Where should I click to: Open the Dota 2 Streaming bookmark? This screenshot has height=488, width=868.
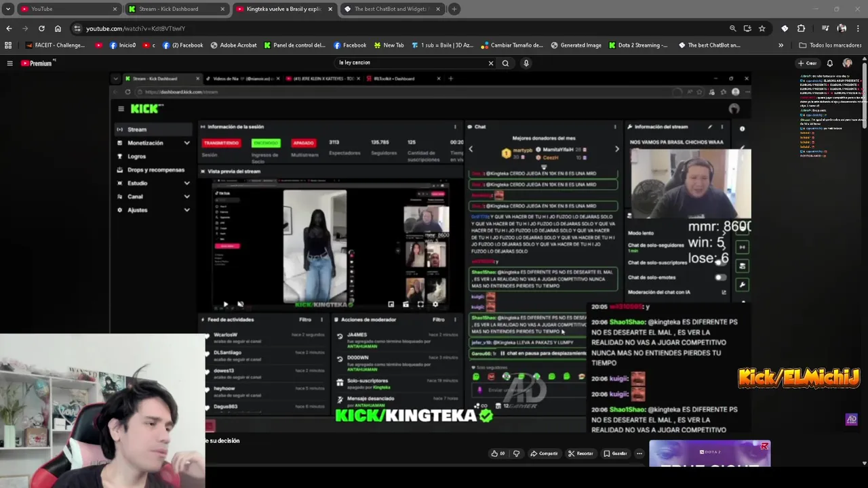point(637,45)
